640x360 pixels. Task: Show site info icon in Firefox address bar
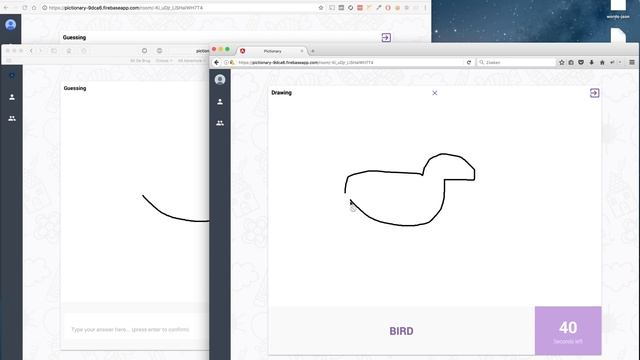point(226,62)
